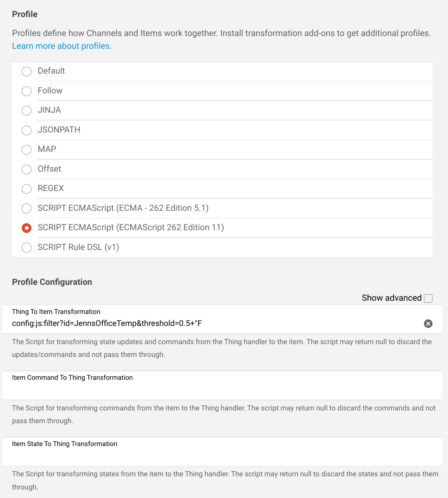Choose the Follow profile option
448x498 pixels.
point(26,91)
